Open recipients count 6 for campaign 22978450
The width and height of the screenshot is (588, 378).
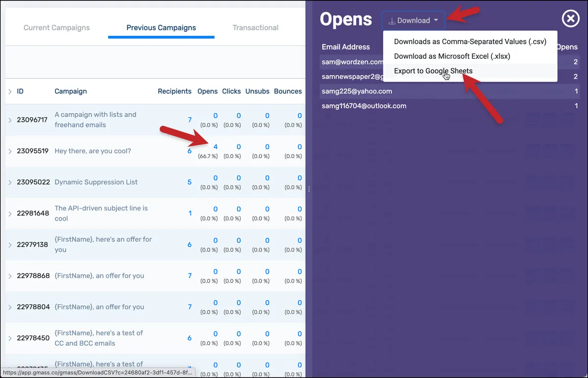(190, 338)
